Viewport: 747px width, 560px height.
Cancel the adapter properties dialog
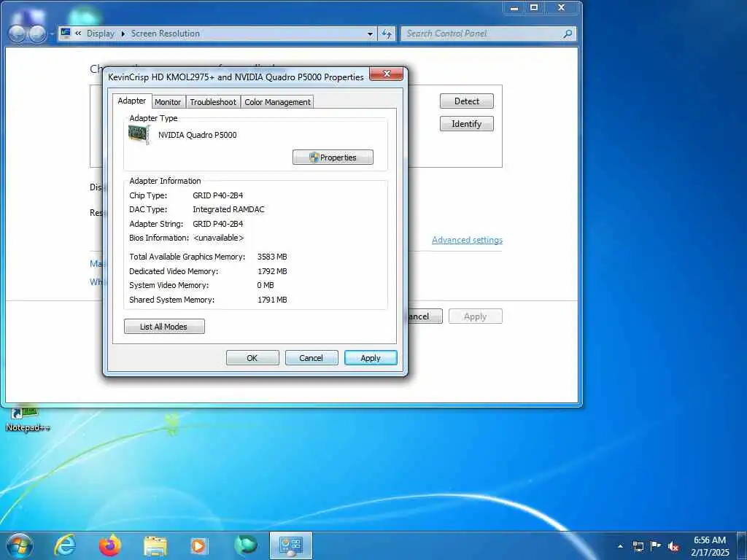pos(311,358)
